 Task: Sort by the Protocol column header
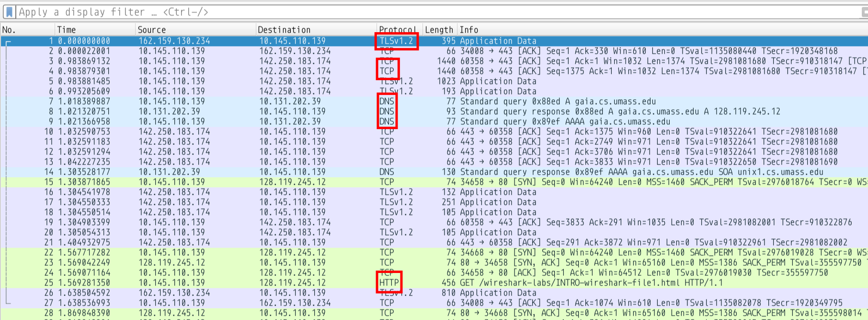(398, 30)
